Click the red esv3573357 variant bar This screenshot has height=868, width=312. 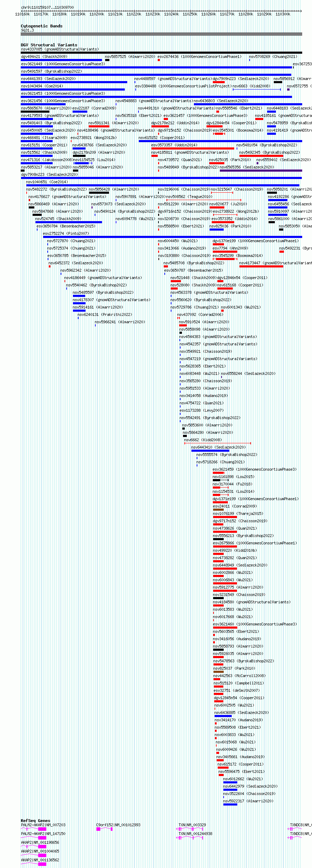coord(192,148)
